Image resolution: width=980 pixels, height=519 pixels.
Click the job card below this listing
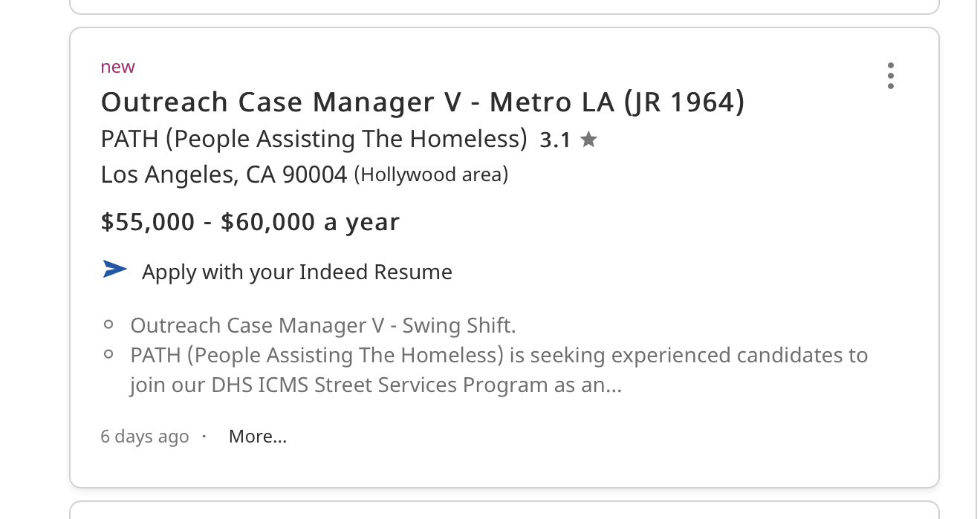point(504,511)
